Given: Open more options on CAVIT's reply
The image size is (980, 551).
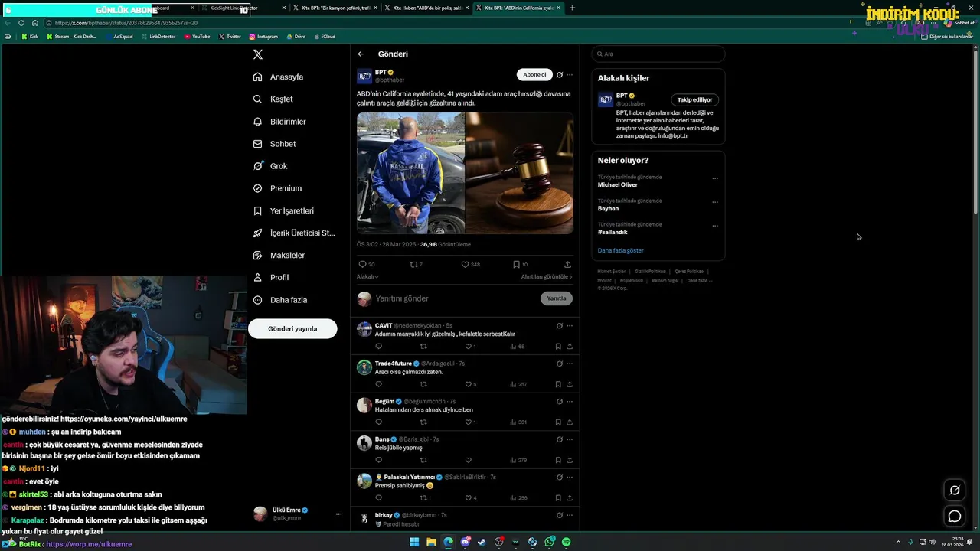Looking at the screenshot, I should click(570, 326).
